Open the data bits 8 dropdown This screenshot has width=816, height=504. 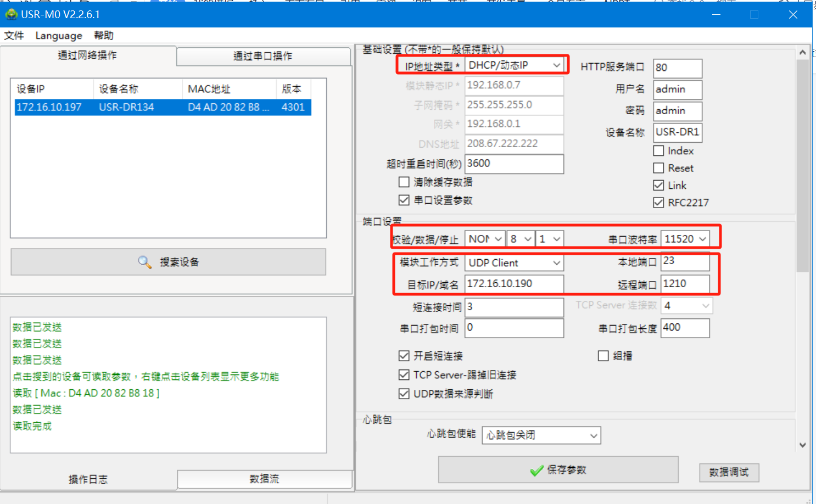click(521, 239)
